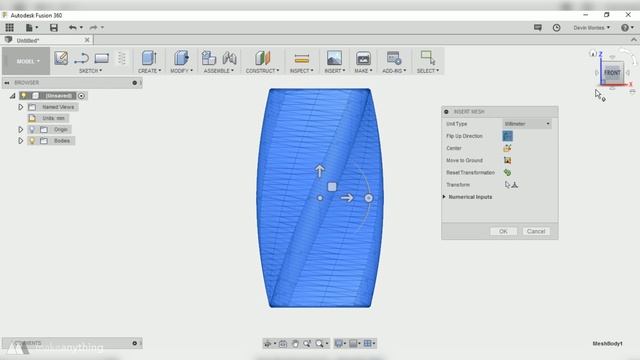Click the rotation handle on manipulator arc

point(369,198)
